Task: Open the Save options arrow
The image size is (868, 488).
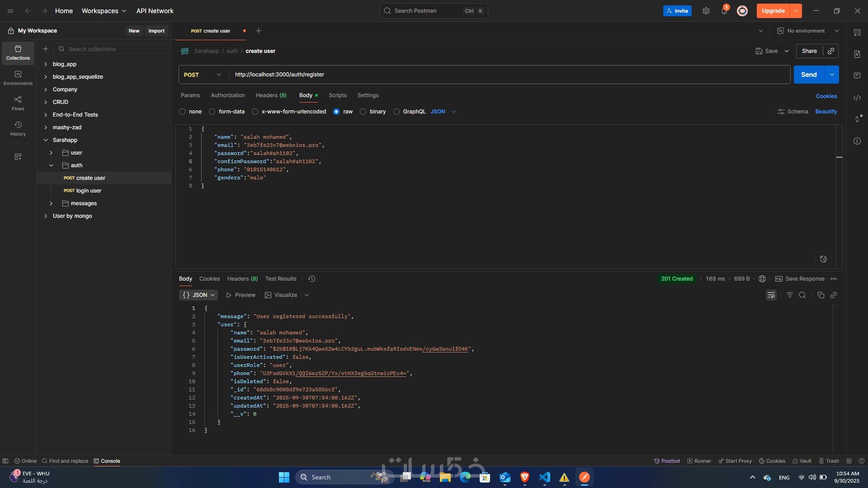Action: [787, 51]
